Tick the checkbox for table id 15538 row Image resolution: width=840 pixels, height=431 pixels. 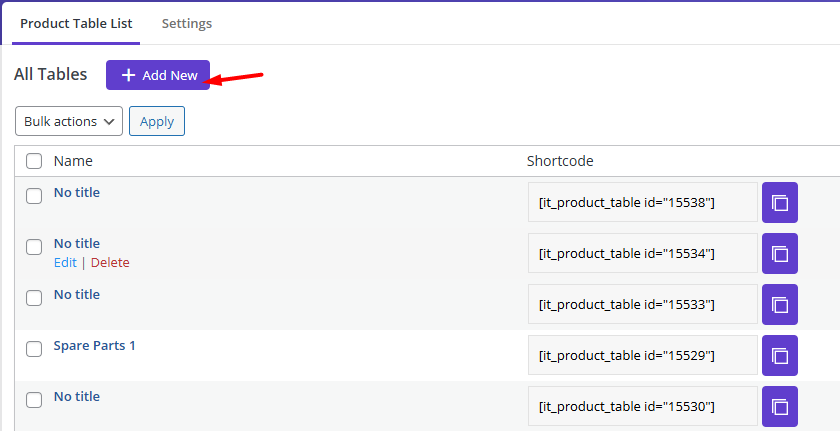click(34, 195)
